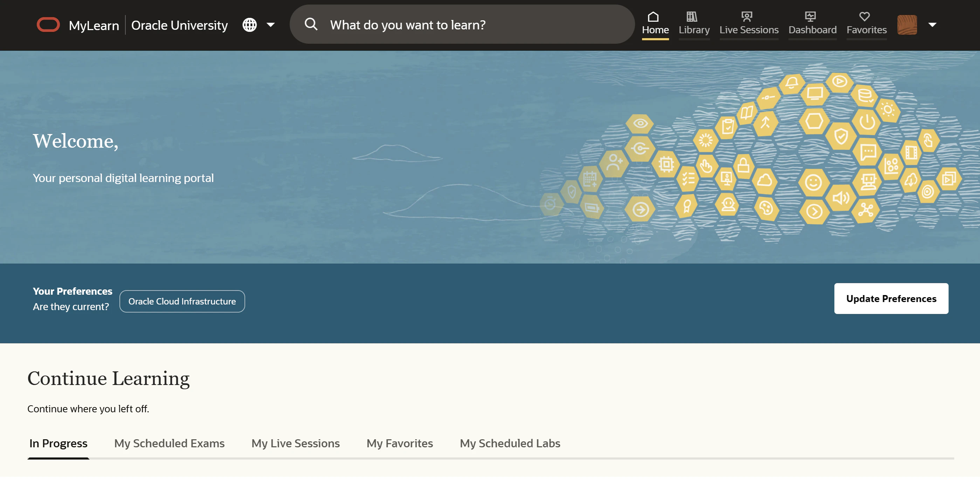The width and height of the screenshot is (980, 504).
Task: Click the 'Your personal digital learning portal' text
Action: click(123, 178)
